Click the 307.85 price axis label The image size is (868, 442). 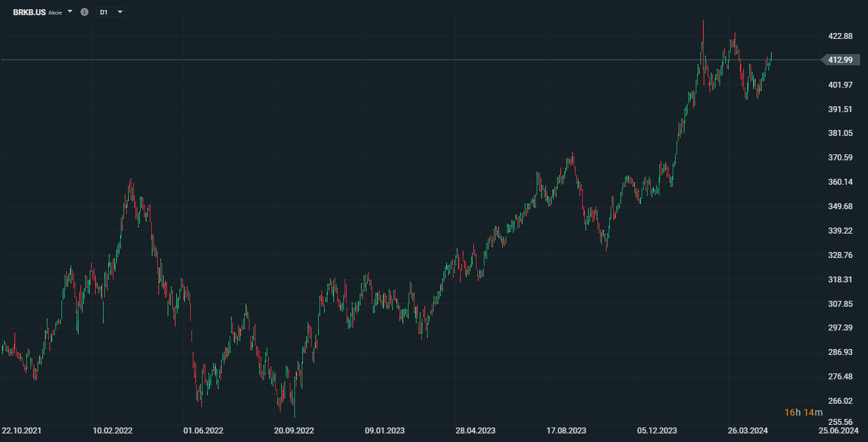pyautogui.click(x=839, y=304)
